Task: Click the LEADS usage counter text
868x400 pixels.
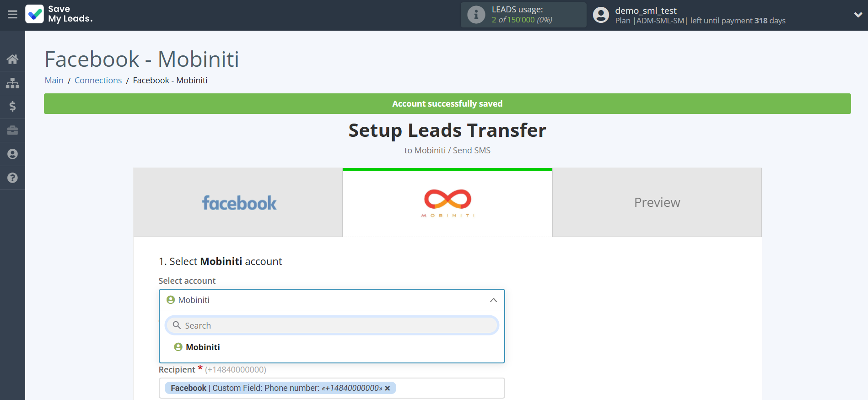Action: point(522,20)
